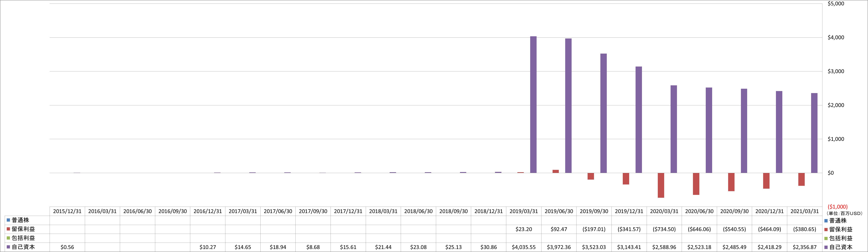Click the 2020/06/30 column header
The height and width of the screenshot is (252, 868).
tap(699, 211)
